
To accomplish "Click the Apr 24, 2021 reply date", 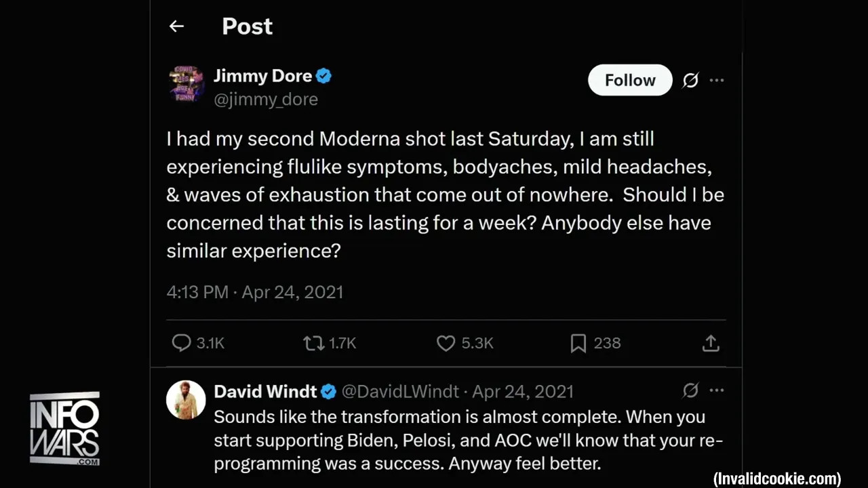I will pos(523,392).
